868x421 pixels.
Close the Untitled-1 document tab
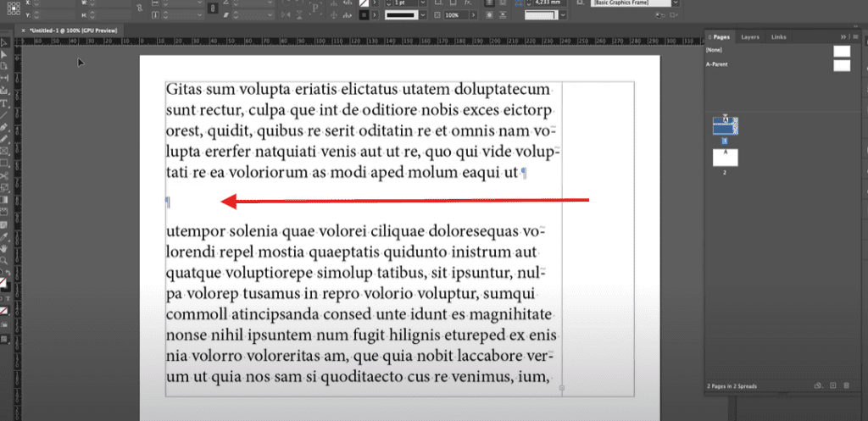25,30
